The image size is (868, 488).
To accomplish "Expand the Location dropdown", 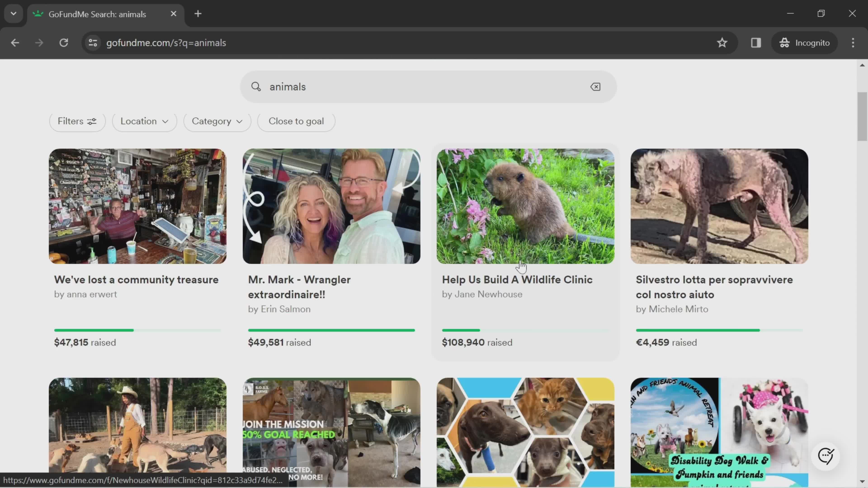I will pos(144,121).
